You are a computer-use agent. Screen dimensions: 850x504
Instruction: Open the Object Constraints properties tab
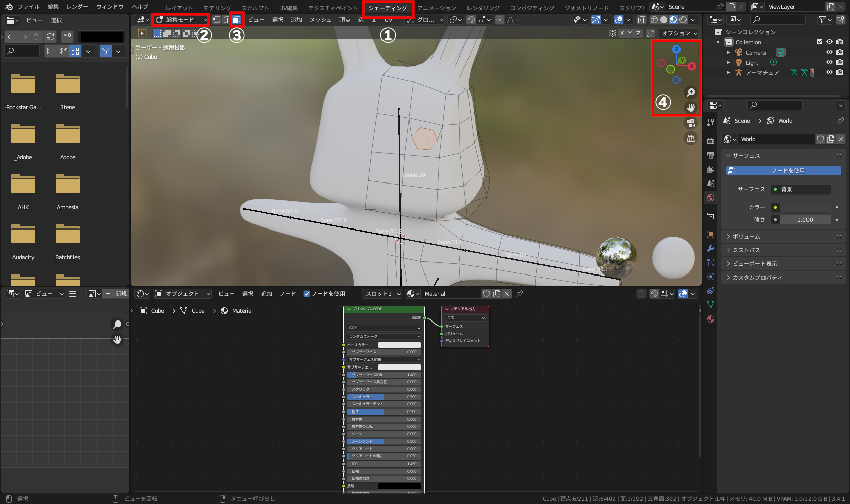coord(711,291)
